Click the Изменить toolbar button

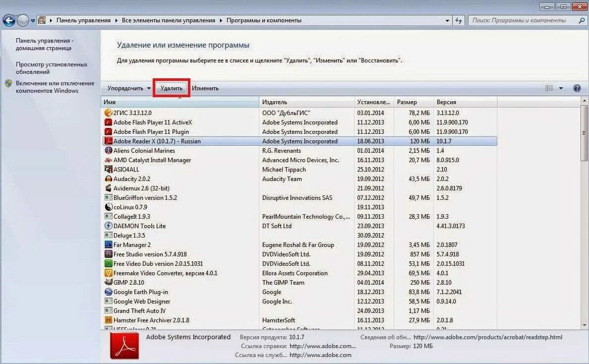pyautogui.click(x=205, y=88)
